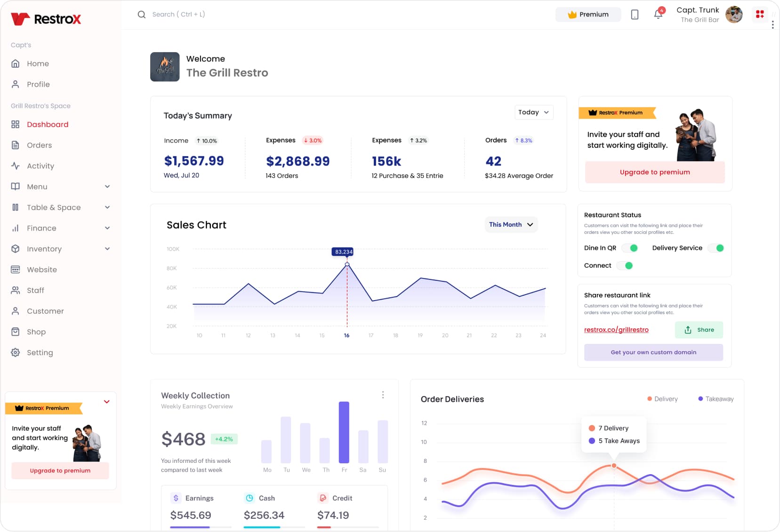Screen dimensions: 780x532
Task: Expand the Table & Space chevron
Action: tap(107, 207)
